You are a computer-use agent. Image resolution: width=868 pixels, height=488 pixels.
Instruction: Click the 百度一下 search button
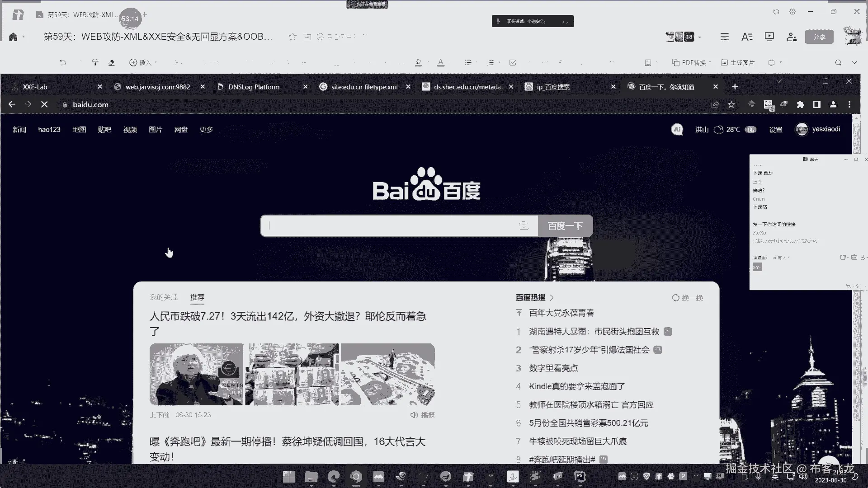point(565,226)
